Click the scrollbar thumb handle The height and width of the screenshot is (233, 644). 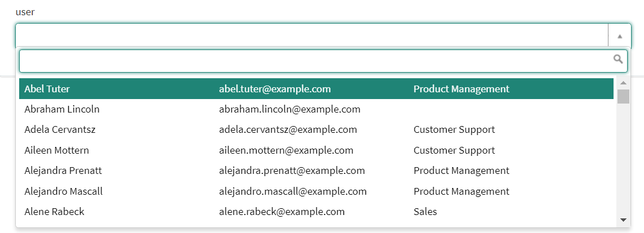pyautogui.click(x=623, y=96)
